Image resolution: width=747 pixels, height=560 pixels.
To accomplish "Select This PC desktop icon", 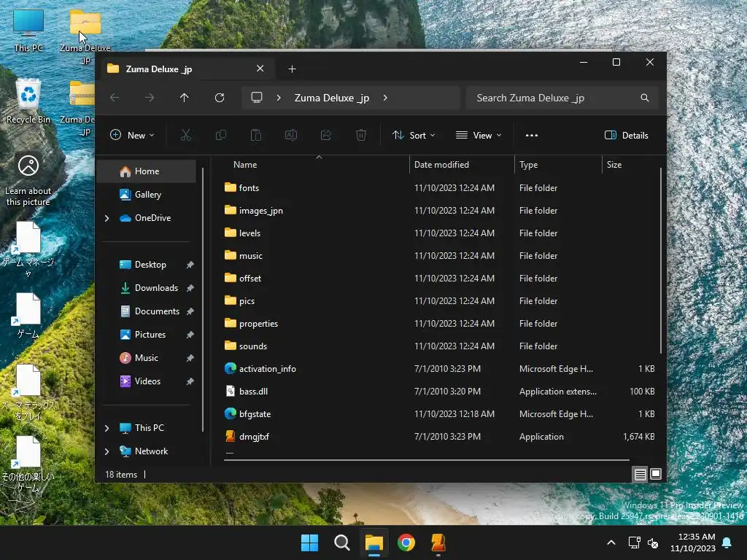I will [x=28, y=31].
